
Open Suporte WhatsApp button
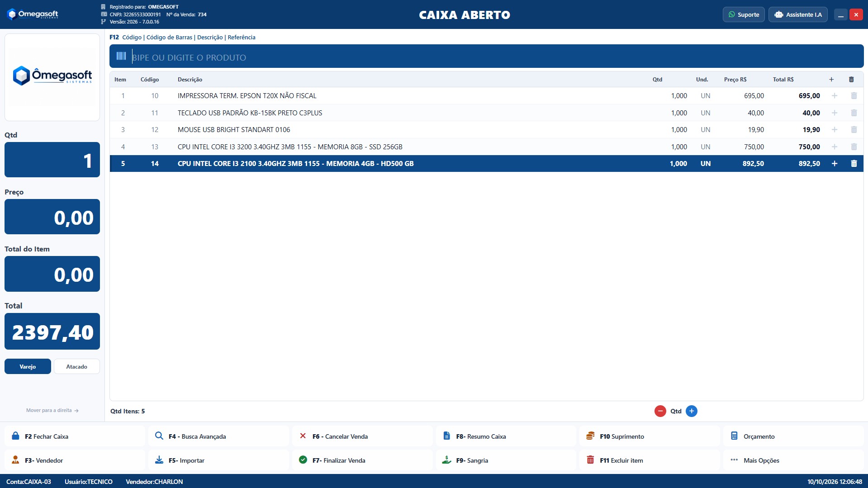pos(744,14)
